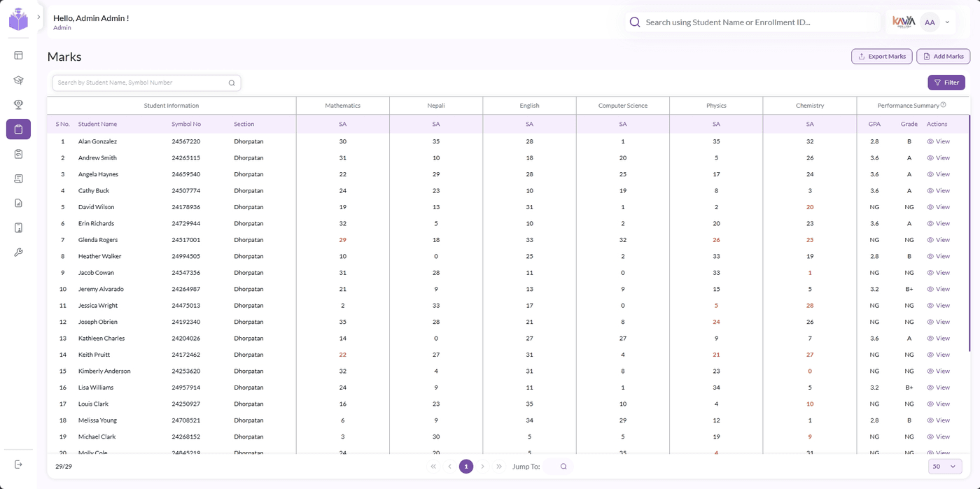The image size is (980, 489).
Task: Open the dashboard layout icon in sidebar
Action: click(x=18, y=55)
